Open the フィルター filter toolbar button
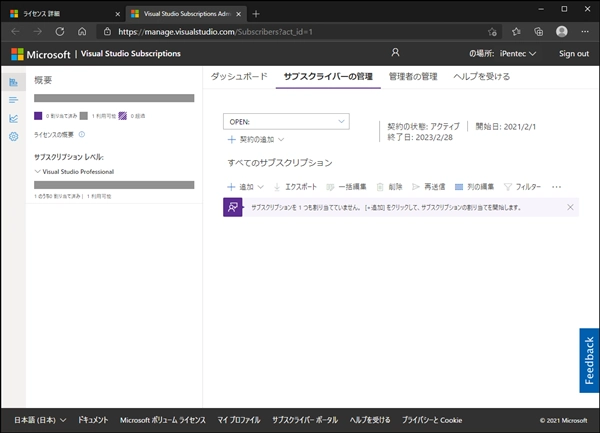Image resolution: width=600 pixels, height=433 pixels. click(522, 187)
